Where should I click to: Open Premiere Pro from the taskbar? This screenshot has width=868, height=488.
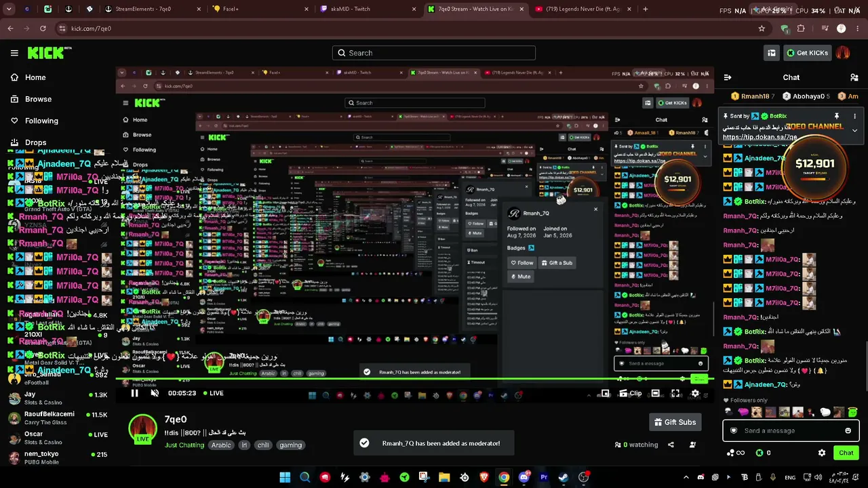544,477
